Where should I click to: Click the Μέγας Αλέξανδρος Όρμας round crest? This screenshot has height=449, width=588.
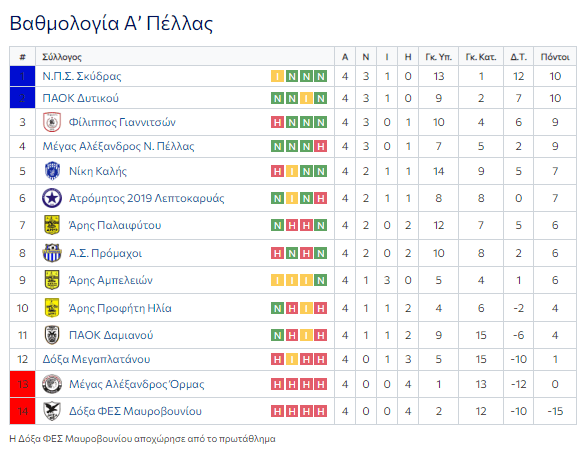[52, 384]
